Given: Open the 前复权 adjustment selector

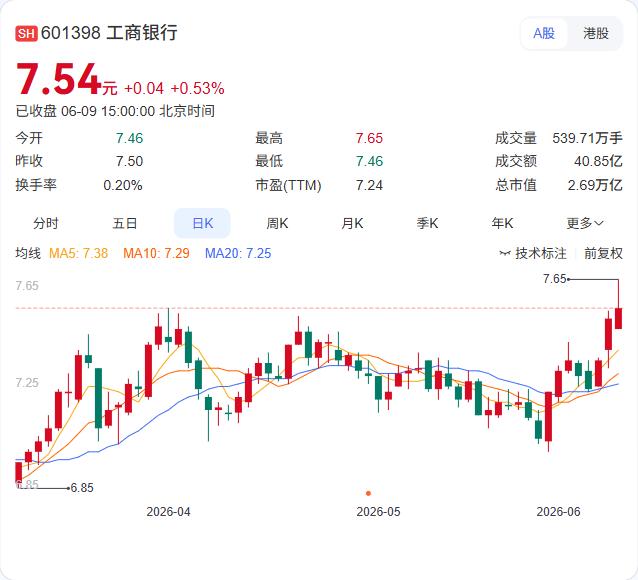Looking at the screenshot, I should 603,254.
